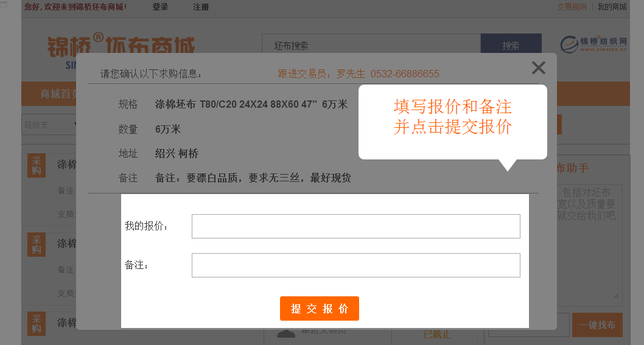
Task: Click the 我的报价 price input field
Action: [355, 226]
